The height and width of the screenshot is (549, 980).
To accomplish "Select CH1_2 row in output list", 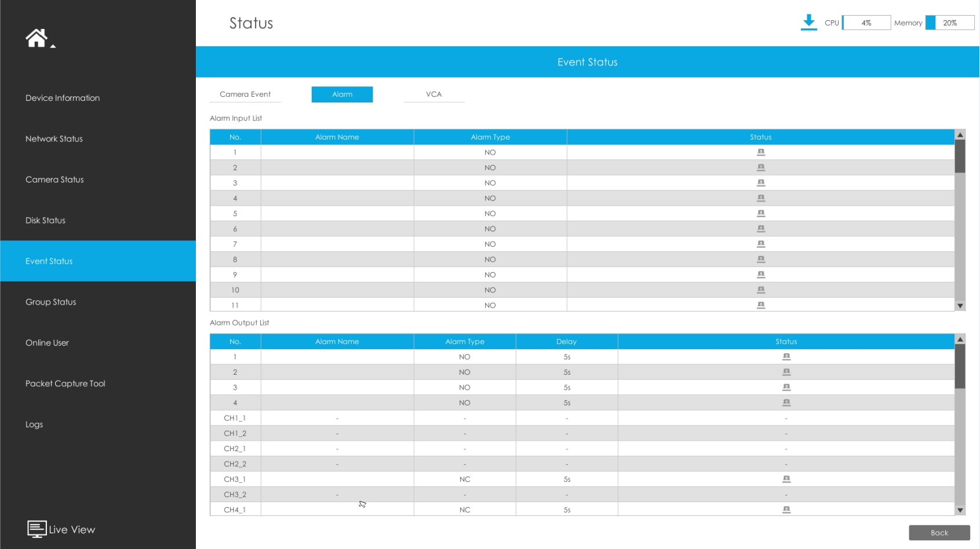I will click(582, 433).
